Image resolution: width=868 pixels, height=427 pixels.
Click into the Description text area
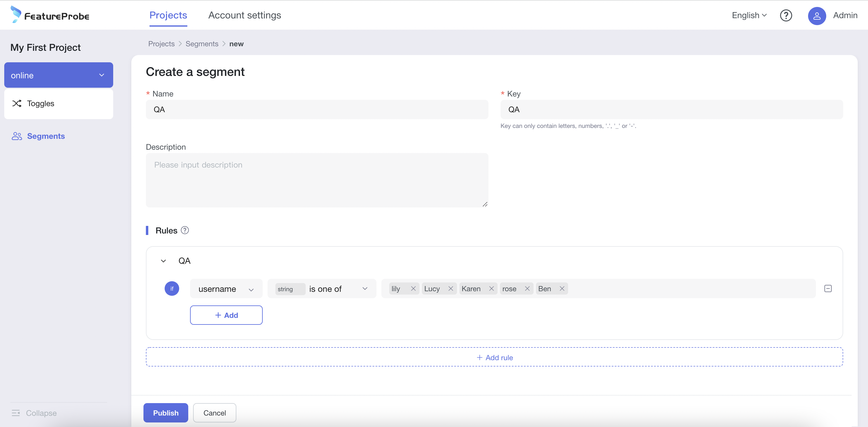[x=317, y=180]
